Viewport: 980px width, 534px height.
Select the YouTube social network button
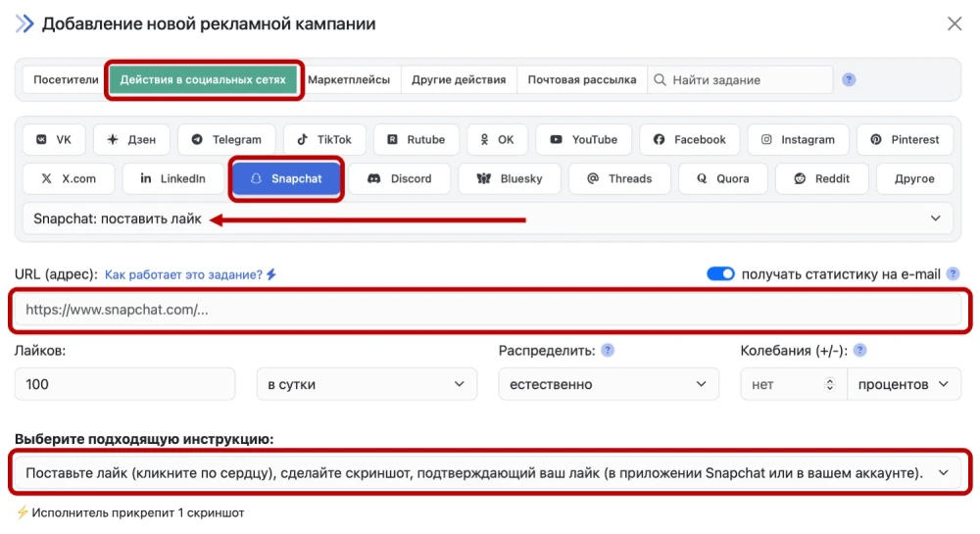(x=583, y=140)
